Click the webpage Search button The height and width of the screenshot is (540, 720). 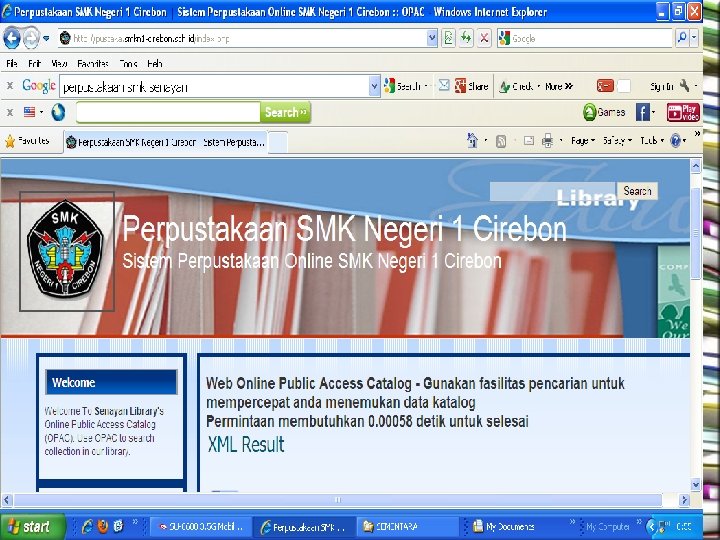pos(637,191)
